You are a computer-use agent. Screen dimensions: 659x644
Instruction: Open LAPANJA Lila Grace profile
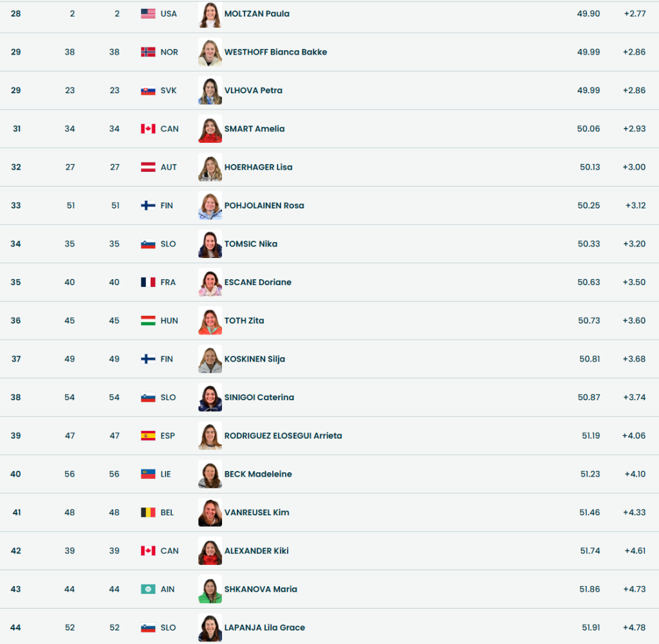point(265,628)
